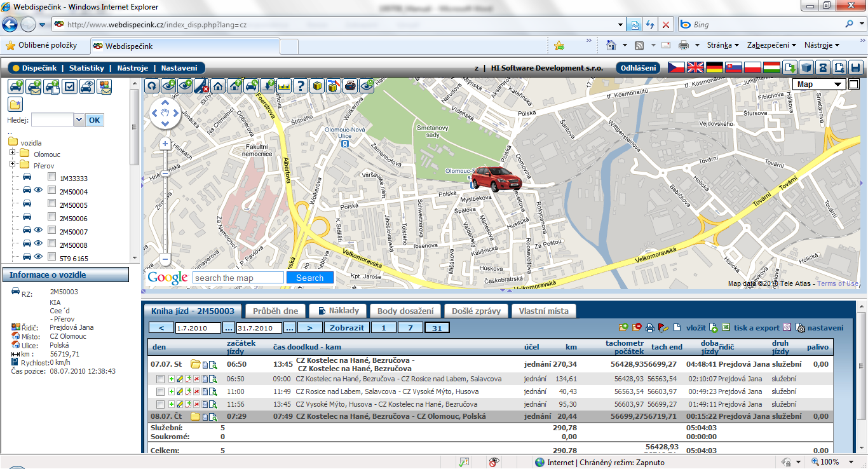Switch to the Došlé zprávy tab
This screenshot has height=469, width=868.
(477, 311)
